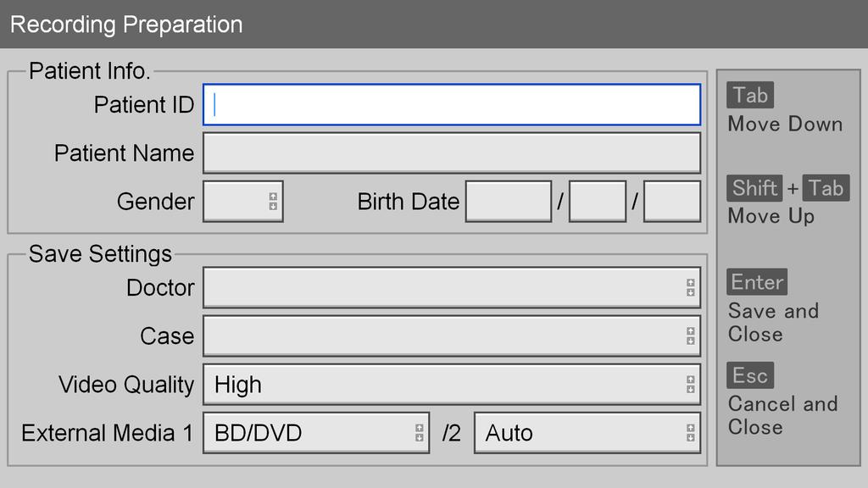Open the Case dropdown list
The height and width of the screenshot is (488, 868).
click(x=452, y=335)
